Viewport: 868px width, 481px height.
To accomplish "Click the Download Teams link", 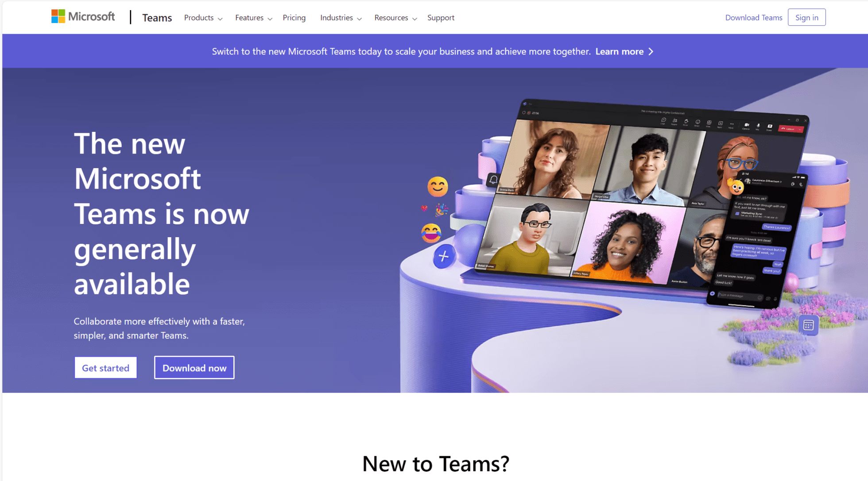I will (754, 17).
